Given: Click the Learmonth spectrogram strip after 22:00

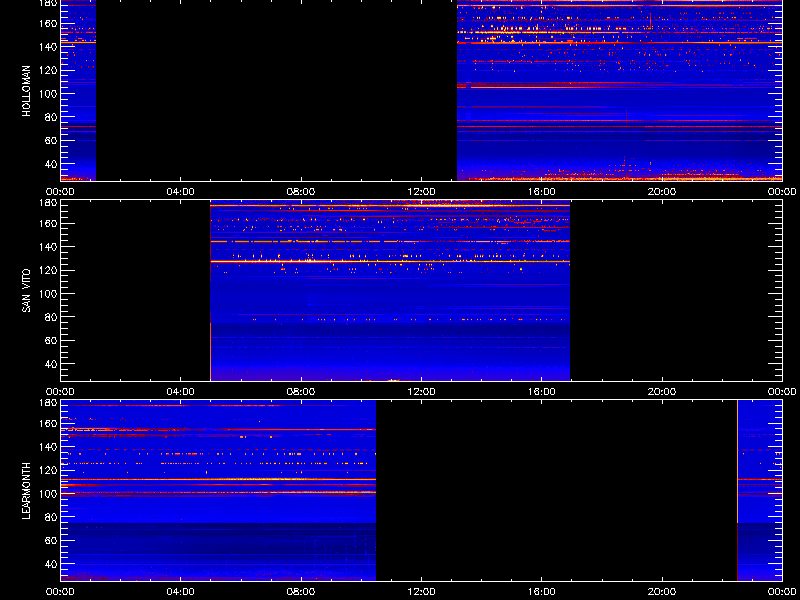Looking at the screenshot, I should click(x=759, y=490).
